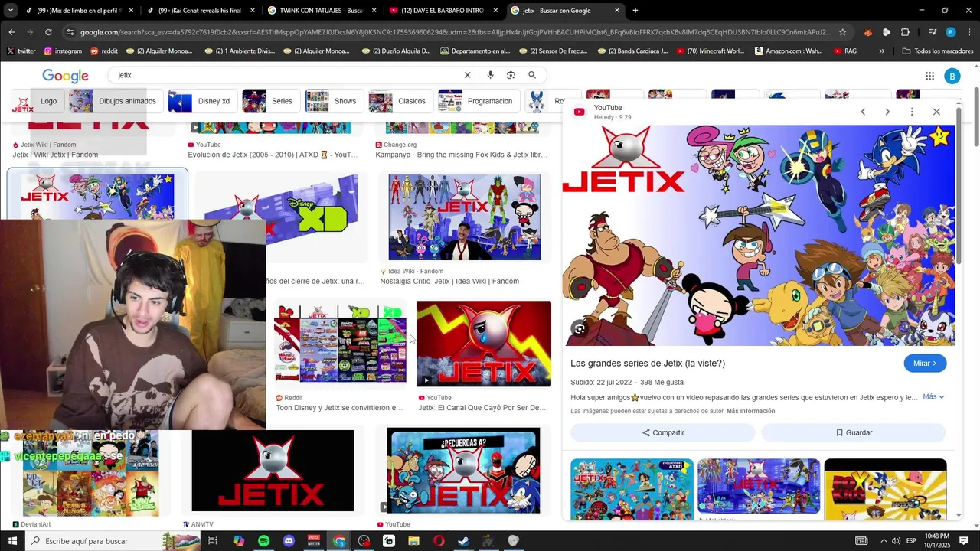This screenshot has width=980, height=551.
Task: Open the Jetix crying logo YouTube thumbnail
Action: (x=484, y=344)
